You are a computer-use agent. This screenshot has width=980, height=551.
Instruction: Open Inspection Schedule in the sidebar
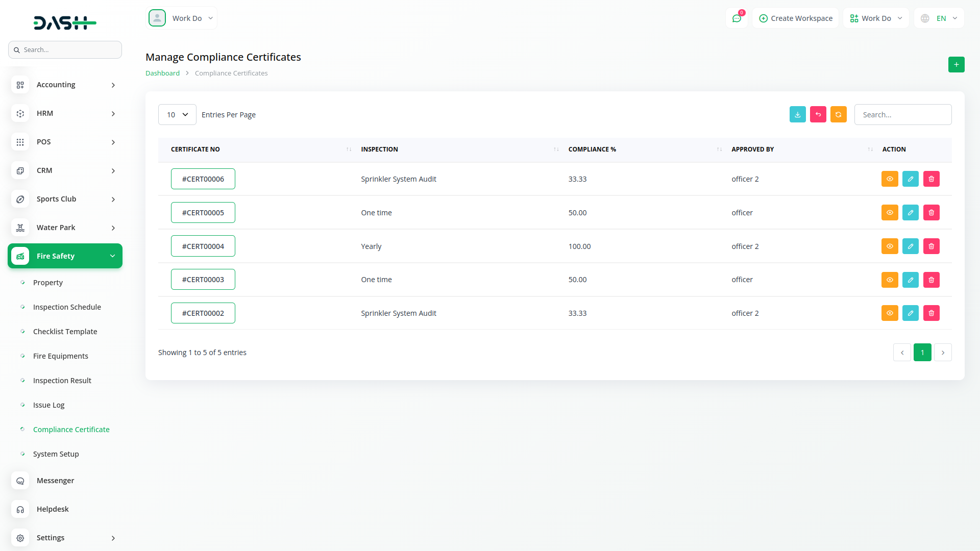tap(67, 307)
